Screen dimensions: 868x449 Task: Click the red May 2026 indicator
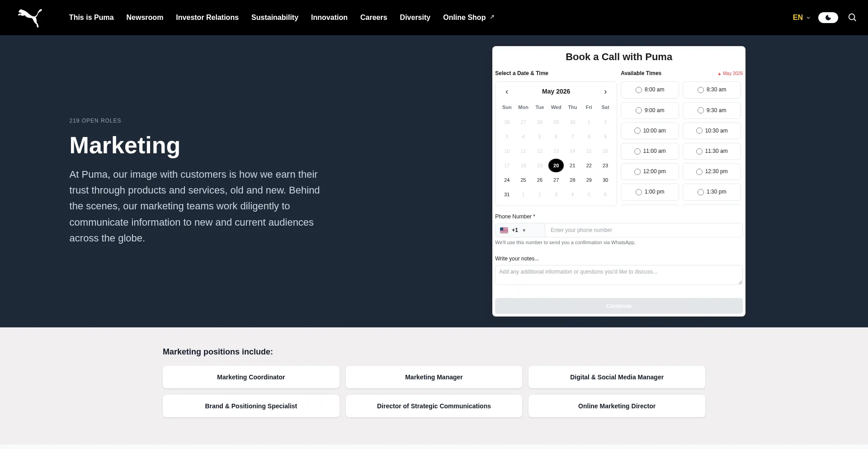[730, 73]
